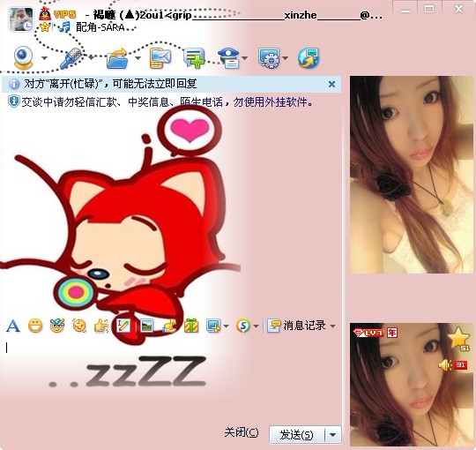
Task: Open the S search icon
Action: coord(243,326)
